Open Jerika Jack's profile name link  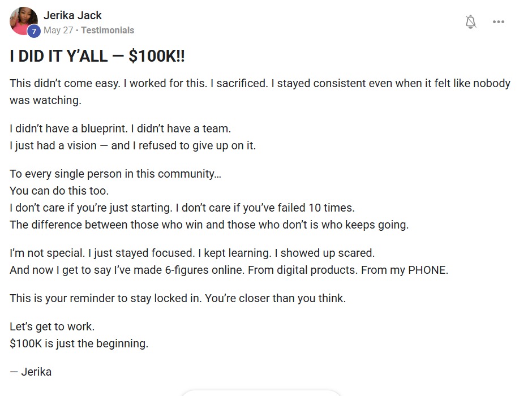[x=72, y=15]
